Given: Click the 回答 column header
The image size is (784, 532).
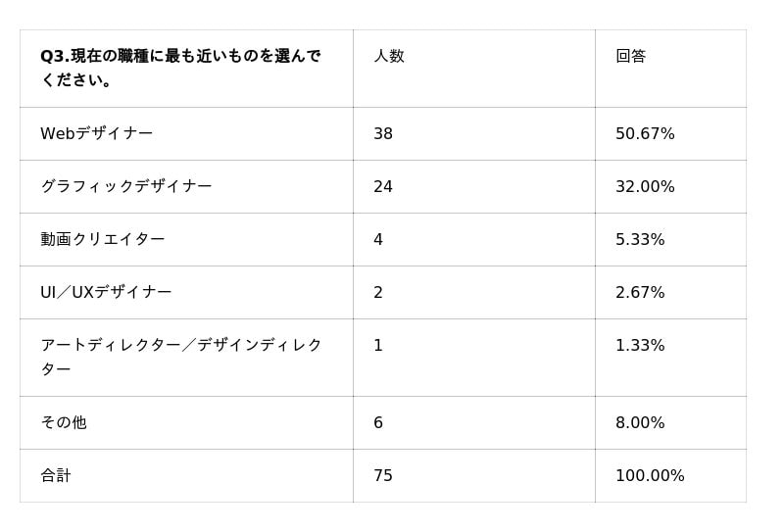Looking at the screenshot, I should [x=631, y=56].
